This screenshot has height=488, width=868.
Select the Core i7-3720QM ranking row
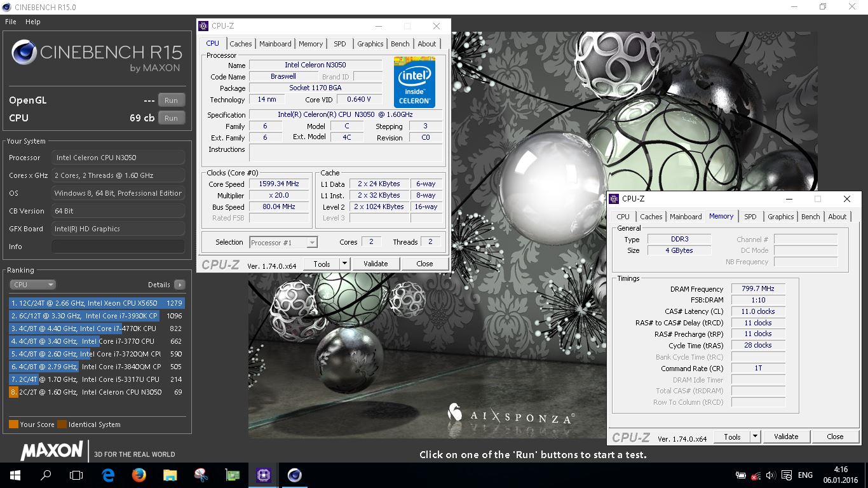(97, 354)
